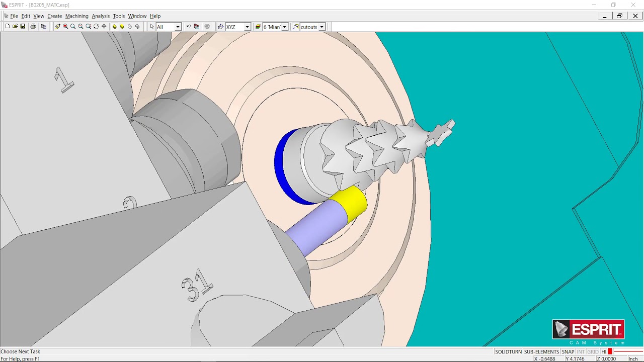This screenshot has height=362, width=644.
Task: Open the Analysis menu
Action: pyautogui.click(x=101, y=16)
